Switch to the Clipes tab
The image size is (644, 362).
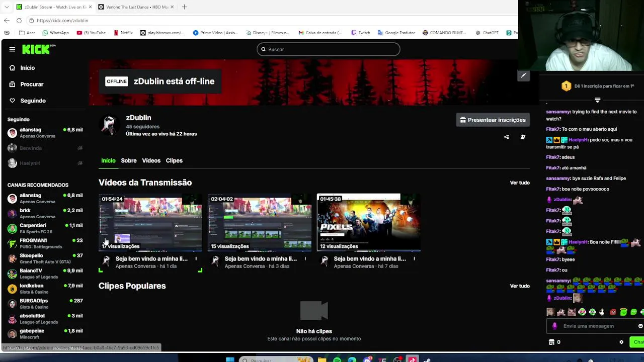click(x=174, y=160)
